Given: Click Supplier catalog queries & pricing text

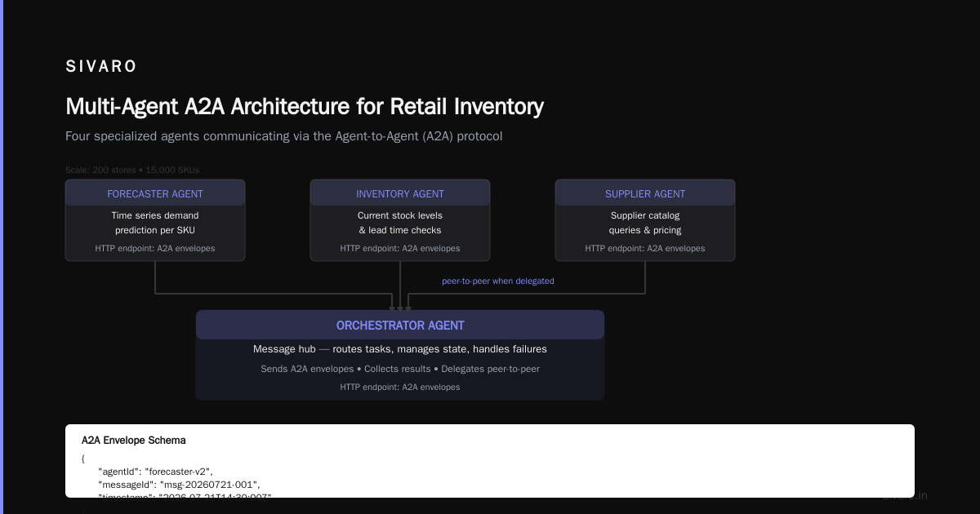Looking at the screenshot, I should coord(645,223).
